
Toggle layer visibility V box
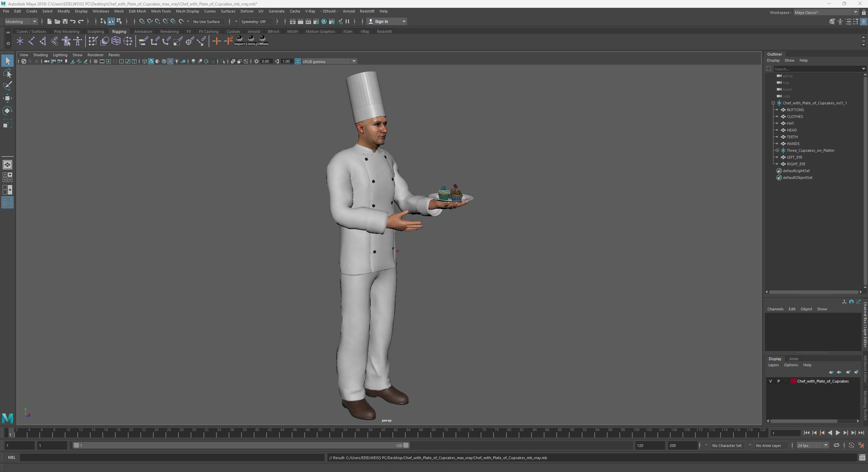tap(771, 381)
